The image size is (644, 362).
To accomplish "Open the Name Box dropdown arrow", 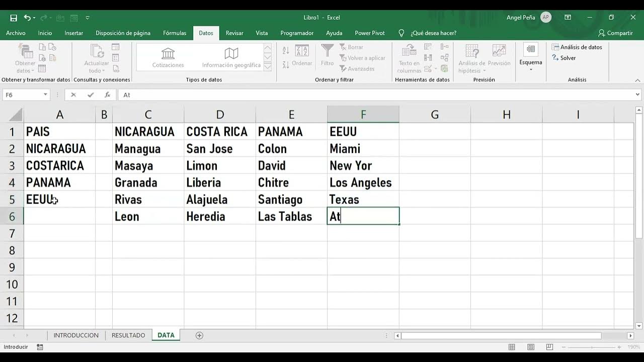I will click(x=46, y=95).
